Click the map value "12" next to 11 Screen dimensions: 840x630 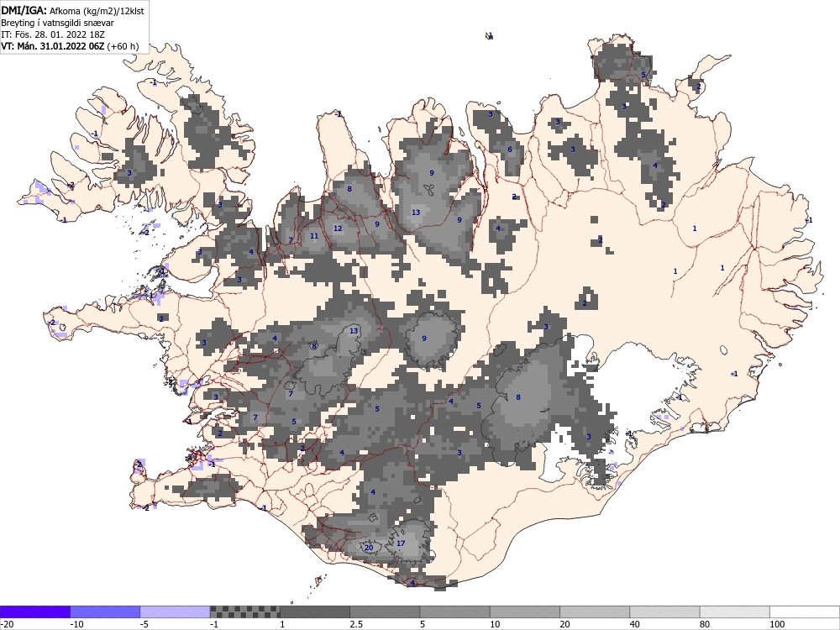[x=338, y=228]
